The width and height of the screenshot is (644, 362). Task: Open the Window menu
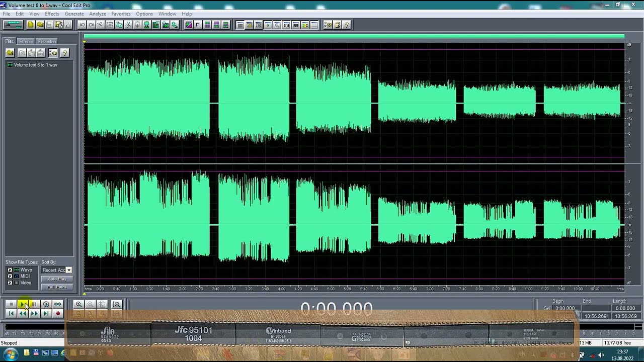pyautogui.click(x=168, y=14)
